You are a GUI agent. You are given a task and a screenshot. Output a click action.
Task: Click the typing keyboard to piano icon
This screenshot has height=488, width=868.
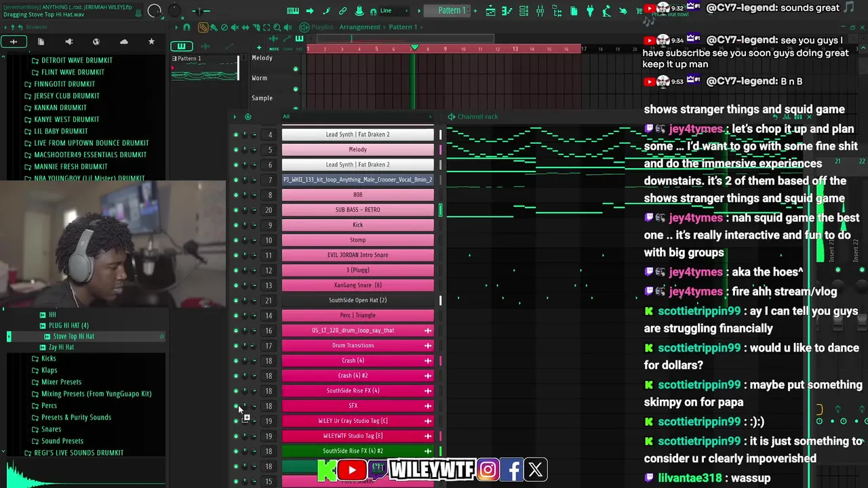coord(293,11)
